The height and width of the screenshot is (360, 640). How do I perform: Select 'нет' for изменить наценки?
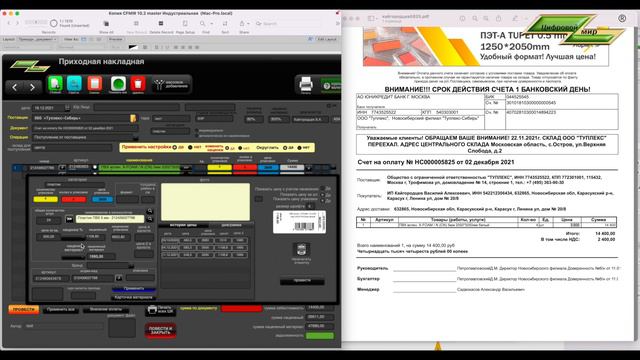click(240, 148)
